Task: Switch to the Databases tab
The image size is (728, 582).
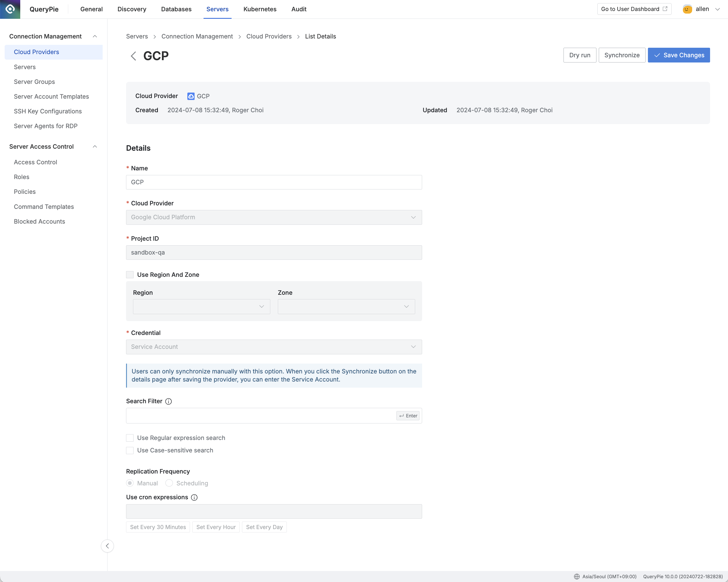Action: [176, 9]
